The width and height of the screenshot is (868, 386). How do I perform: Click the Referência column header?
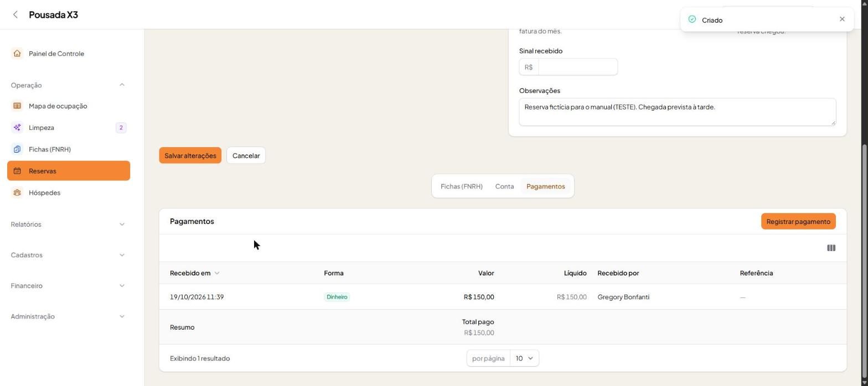pos(756,273)
